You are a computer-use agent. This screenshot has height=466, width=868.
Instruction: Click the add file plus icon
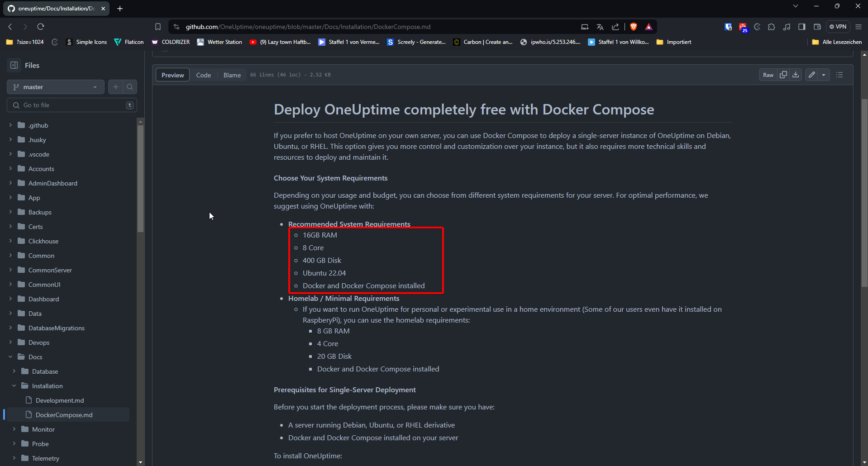click(x=116, y=87)
